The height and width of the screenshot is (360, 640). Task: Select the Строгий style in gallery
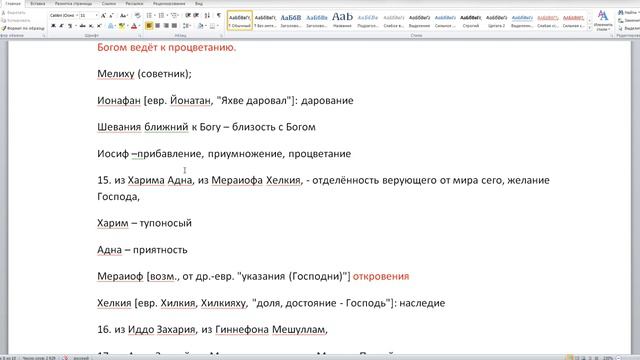click(471, 20)
